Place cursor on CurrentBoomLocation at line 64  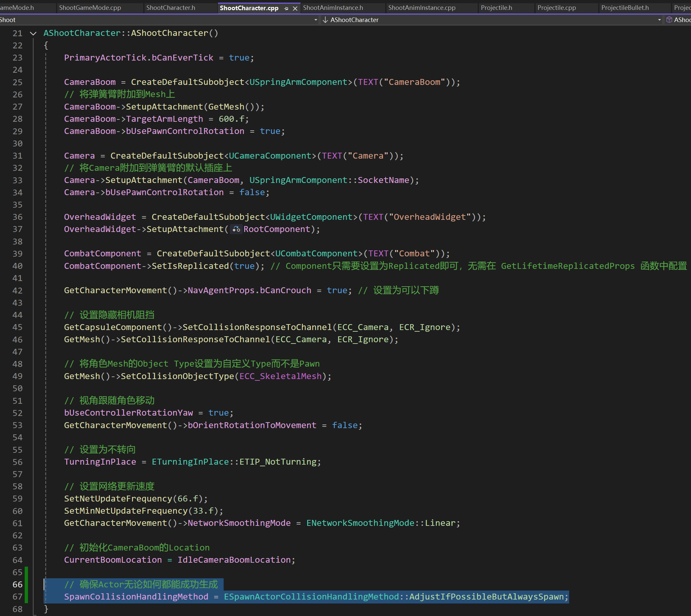113,560
